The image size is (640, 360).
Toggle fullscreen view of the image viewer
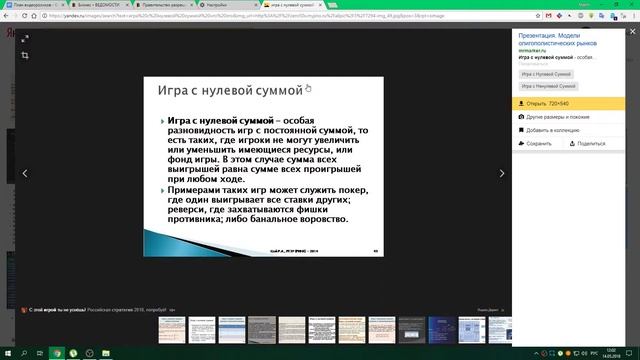25,39
